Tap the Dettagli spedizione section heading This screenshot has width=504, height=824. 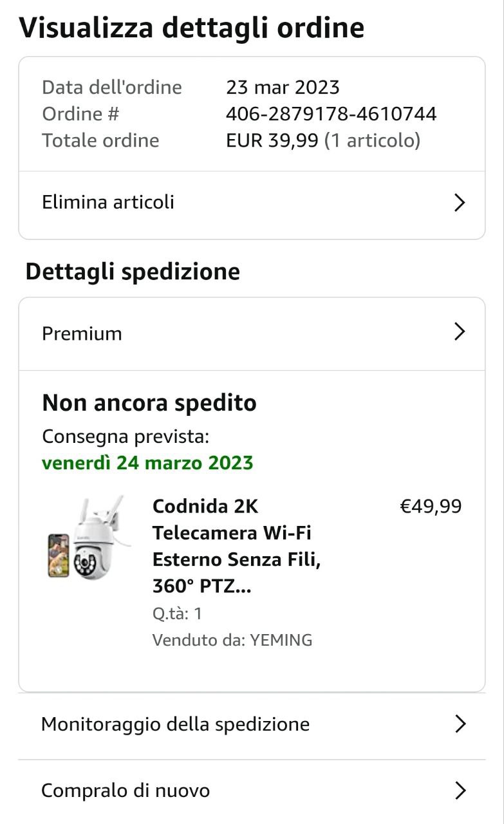click(x=133, y=272)
